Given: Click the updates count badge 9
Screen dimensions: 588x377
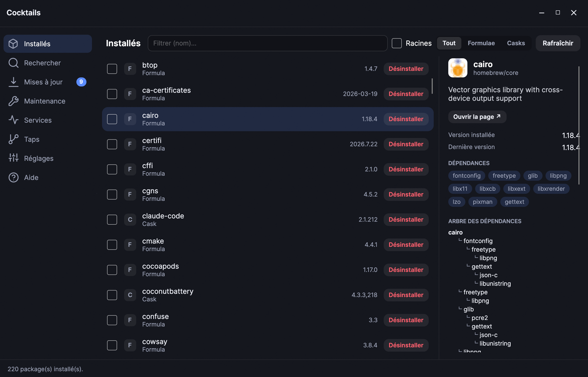Looking at the screenshot, I should (81, 82).
